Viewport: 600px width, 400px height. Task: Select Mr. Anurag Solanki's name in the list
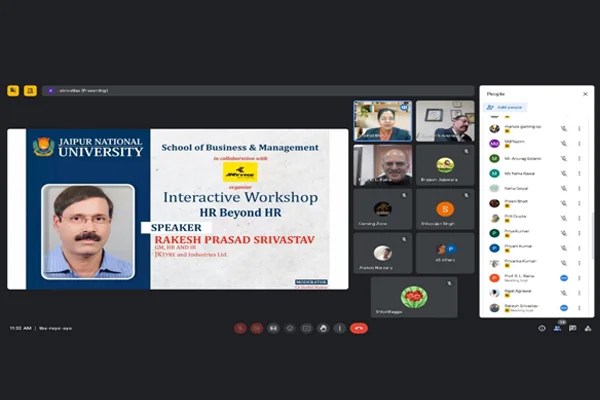(523, 158)
